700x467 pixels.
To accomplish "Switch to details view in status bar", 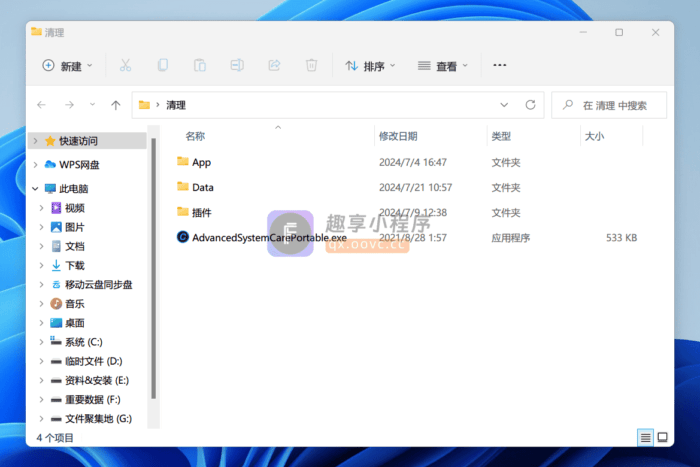I will tap(646, 438).
